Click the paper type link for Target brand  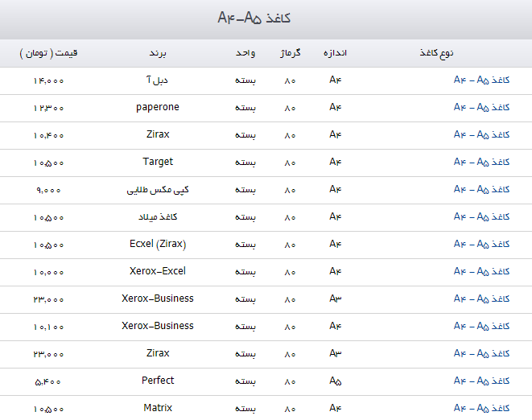coord(481,163)
